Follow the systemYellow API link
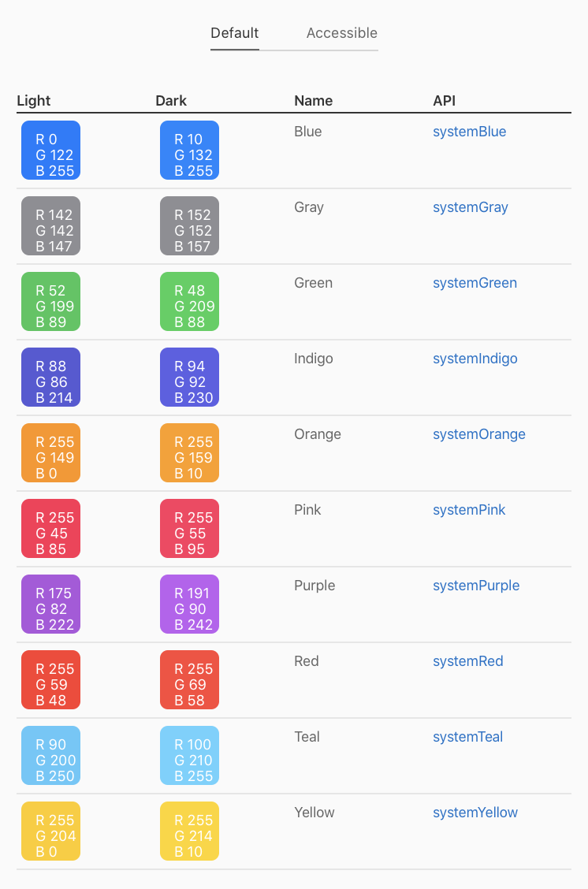 click(x=475, y=813)
